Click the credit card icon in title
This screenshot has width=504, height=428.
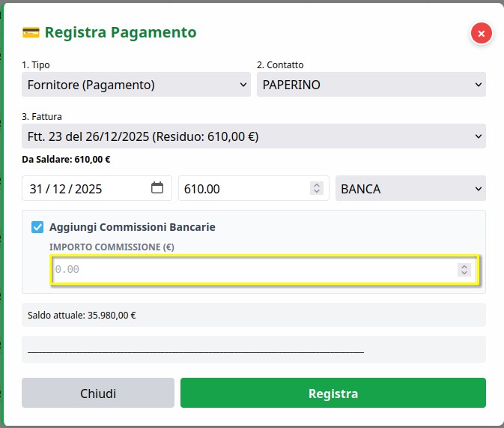31,32
